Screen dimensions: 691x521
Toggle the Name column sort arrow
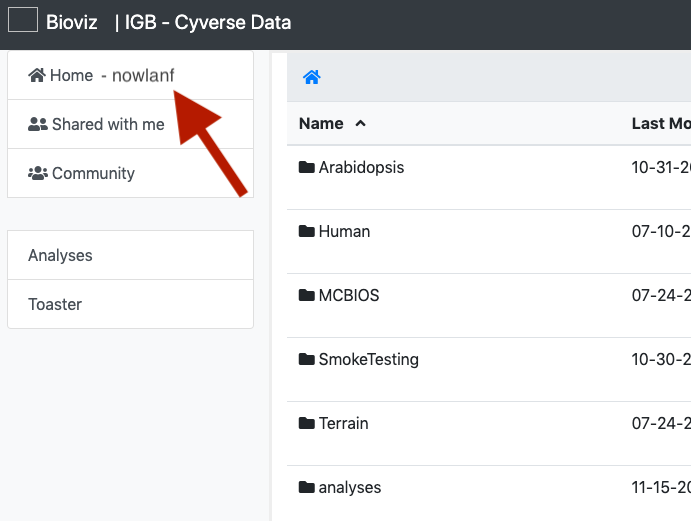[360, 123]
